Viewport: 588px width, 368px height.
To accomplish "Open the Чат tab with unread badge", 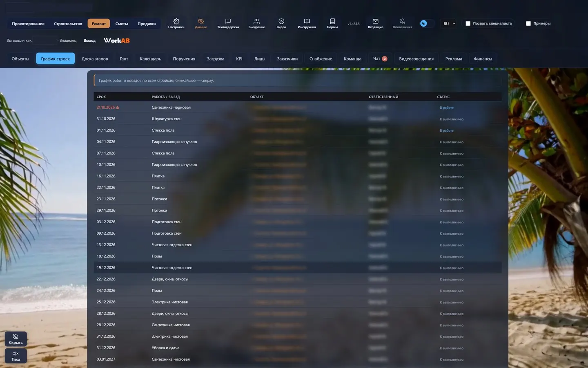I will [380, 58].
